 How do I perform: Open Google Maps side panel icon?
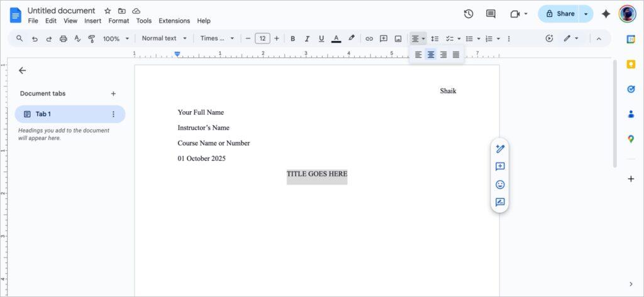631,139
